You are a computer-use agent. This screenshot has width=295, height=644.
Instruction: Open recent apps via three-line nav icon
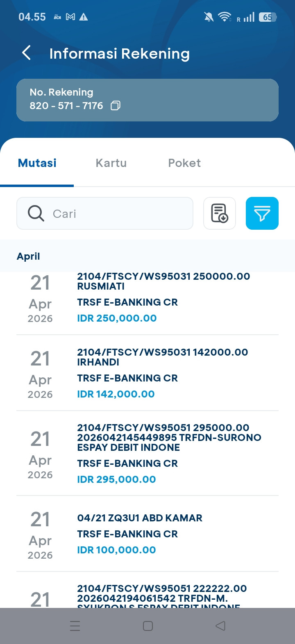(x=75, y=626)
